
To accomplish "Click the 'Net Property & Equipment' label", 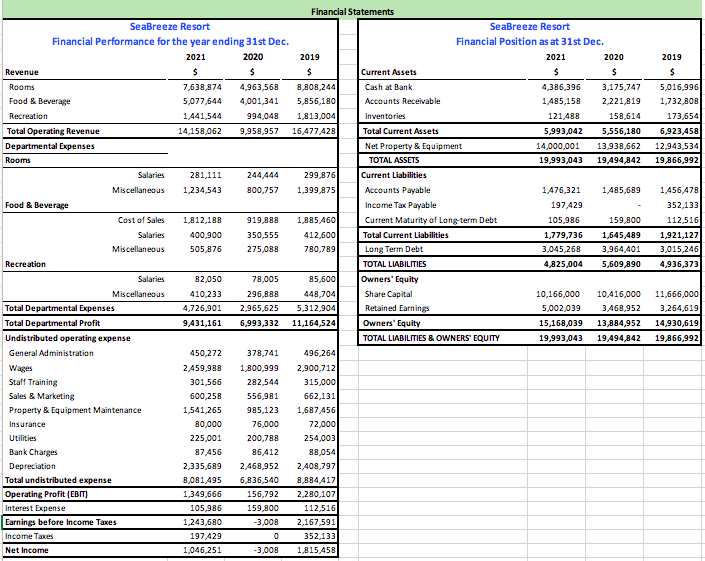I will coord(413,146).
